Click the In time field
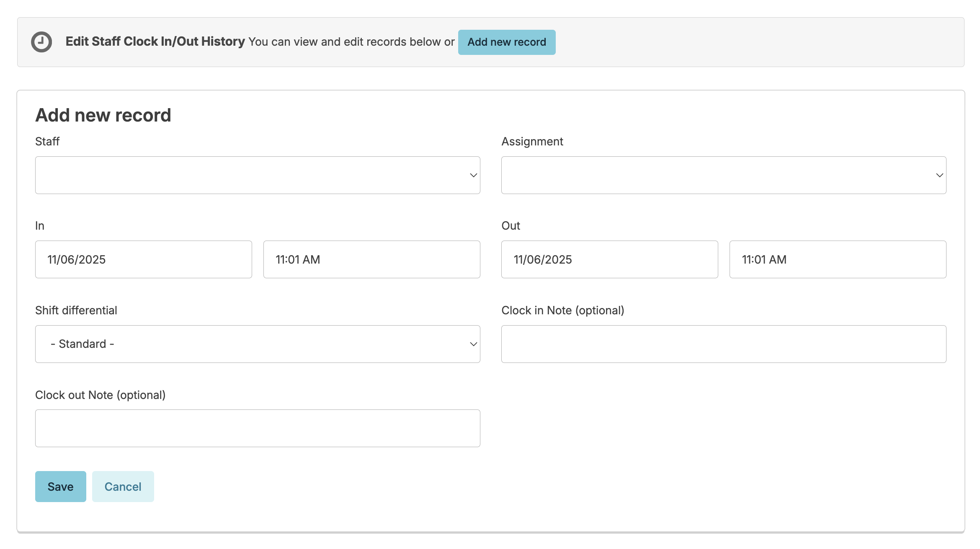The image size is (980, 549). pyautogui.click(x=371, y=259)
